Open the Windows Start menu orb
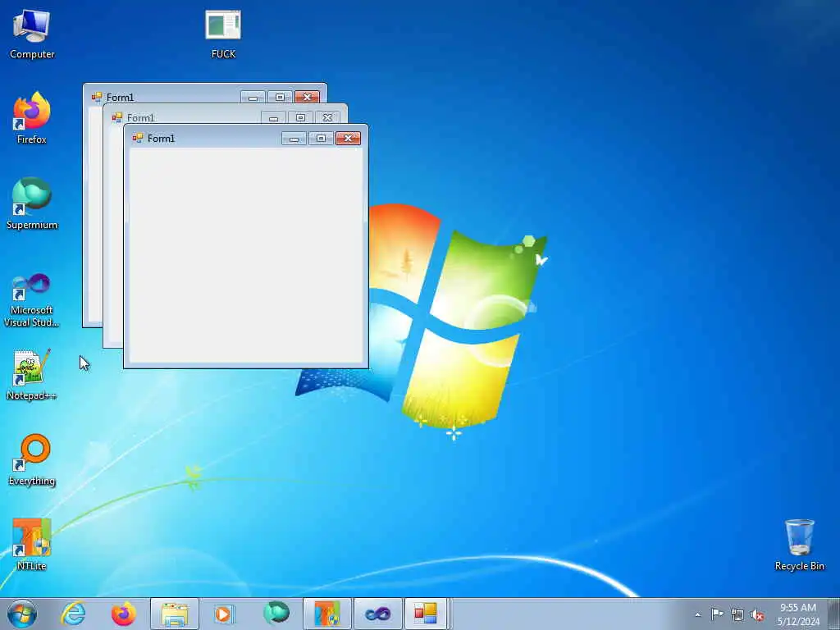Image resolution: width=840 pixels, height=630 pixels. coord(22,614)
